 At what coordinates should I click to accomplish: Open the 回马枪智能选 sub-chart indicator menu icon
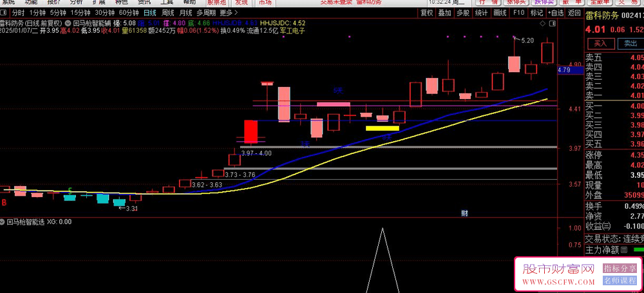pos(3,222)
